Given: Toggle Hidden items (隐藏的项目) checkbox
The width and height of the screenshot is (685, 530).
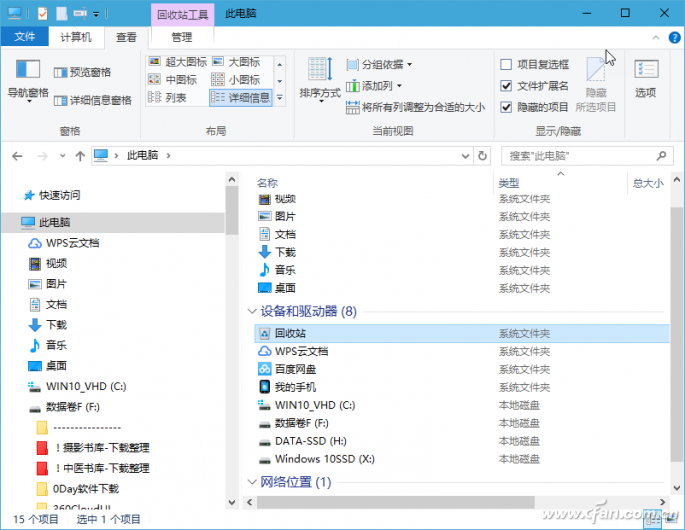Looking at the screenshot, I should click(x=506, y=107).
